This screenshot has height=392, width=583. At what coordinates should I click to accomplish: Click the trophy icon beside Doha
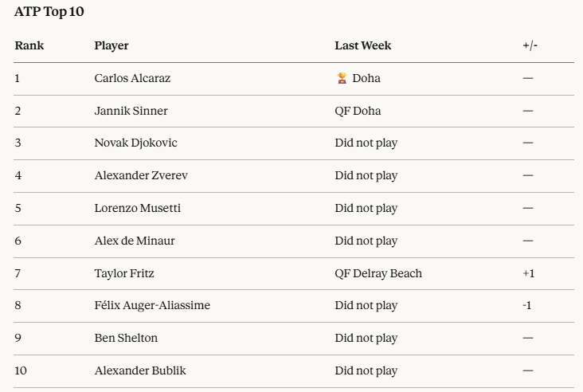342,78
